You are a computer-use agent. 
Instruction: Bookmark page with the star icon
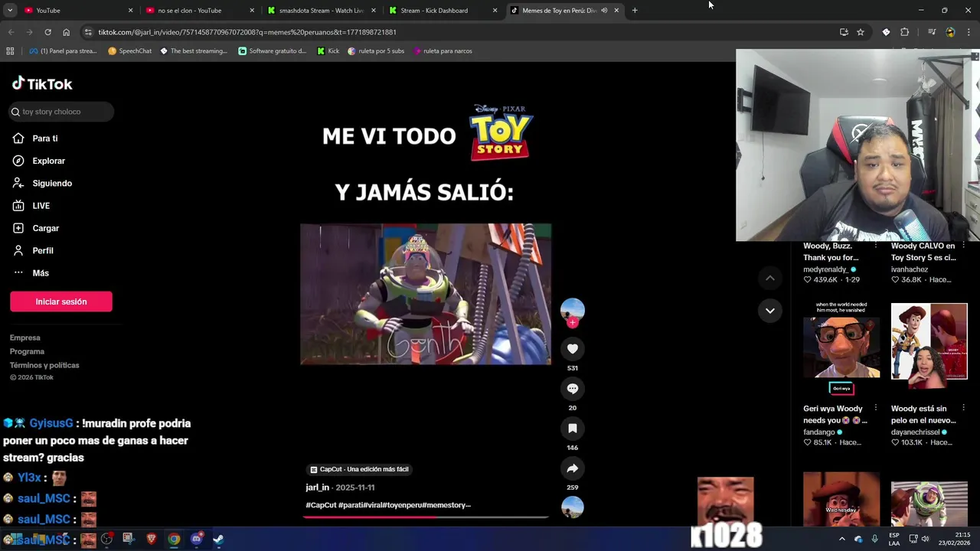click(861, 32)
